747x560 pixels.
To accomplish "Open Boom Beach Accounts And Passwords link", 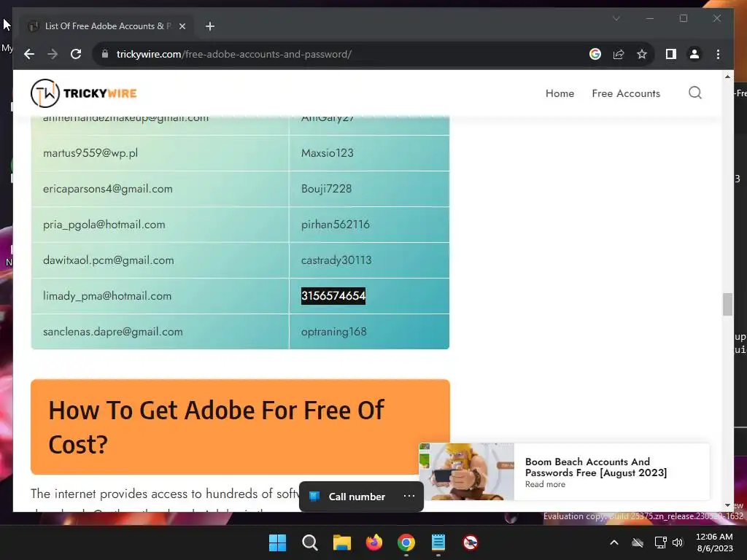I will pyautogui.click(x=595, y=467).
